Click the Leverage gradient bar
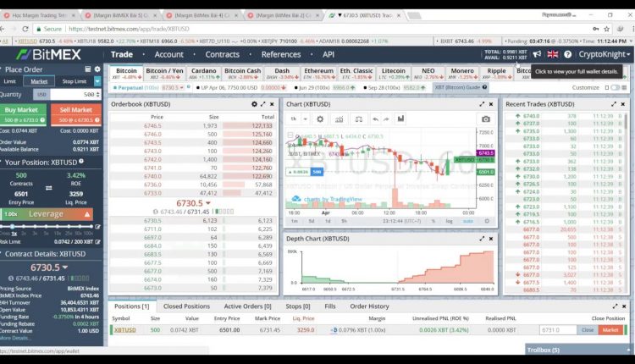Viewport: 635px width, 364px height. point(47,214)
